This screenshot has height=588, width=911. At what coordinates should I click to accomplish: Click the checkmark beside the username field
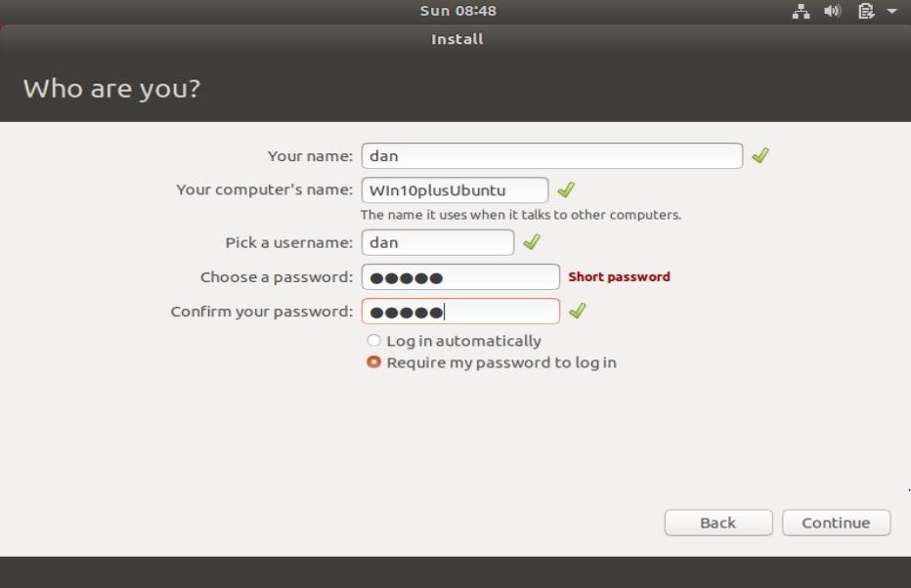tap(531, 242)
